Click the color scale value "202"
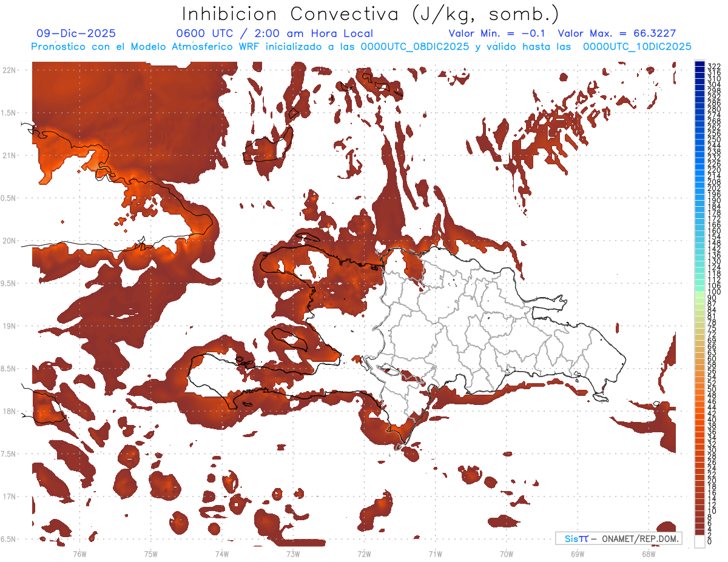 point(714,188)
